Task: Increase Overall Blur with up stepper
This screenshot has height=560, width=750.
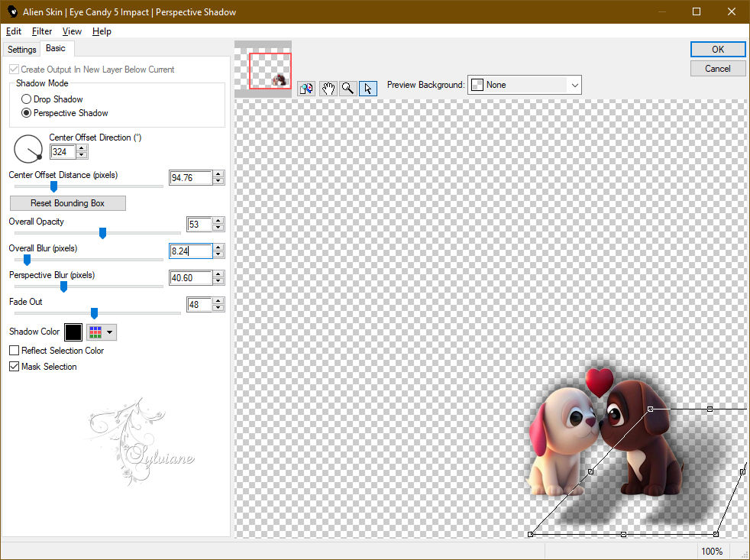Action: click(218, 248)
